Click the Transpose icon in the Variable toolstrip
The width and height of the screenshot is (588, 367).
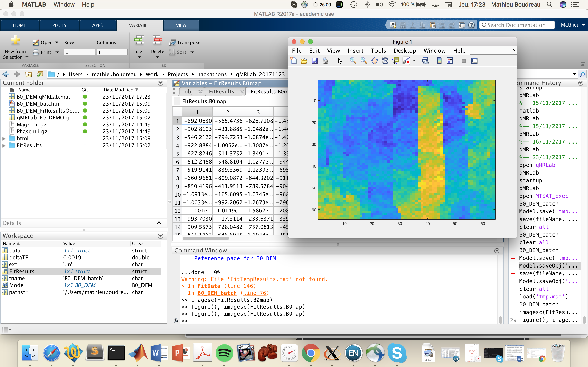tap(173, 42)
